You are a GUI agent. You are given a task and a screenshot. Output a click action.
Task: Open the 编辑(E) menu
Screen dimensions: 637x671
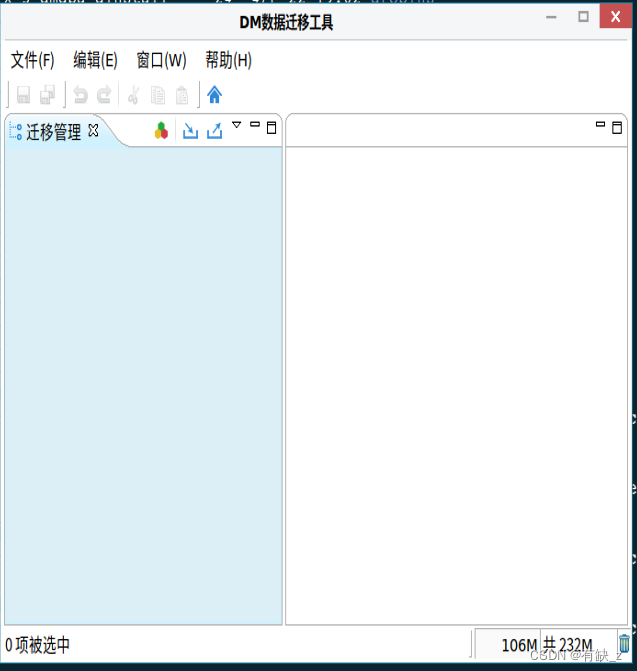(x=95, y=60)
